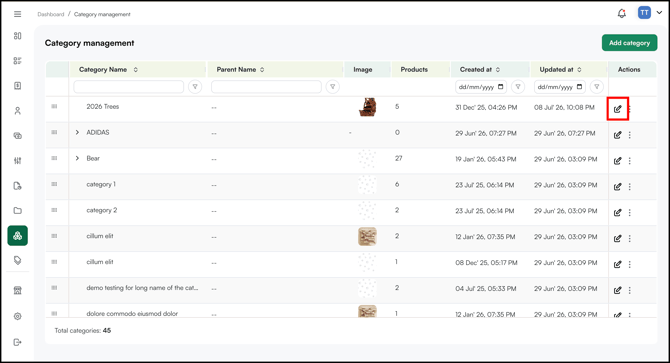
Task: Open the sliders icon in sidebar
Action: click(x=18, y=161)
